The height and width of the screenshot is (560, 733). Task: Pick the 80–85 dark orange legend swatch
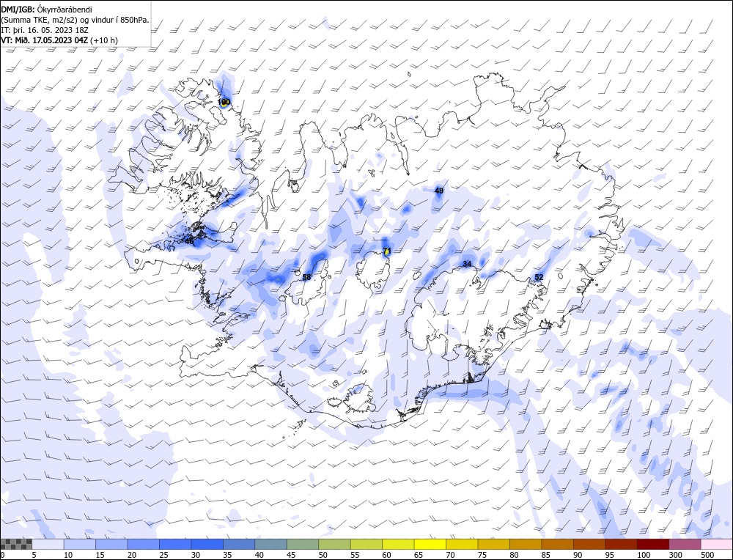coord(526,544)
